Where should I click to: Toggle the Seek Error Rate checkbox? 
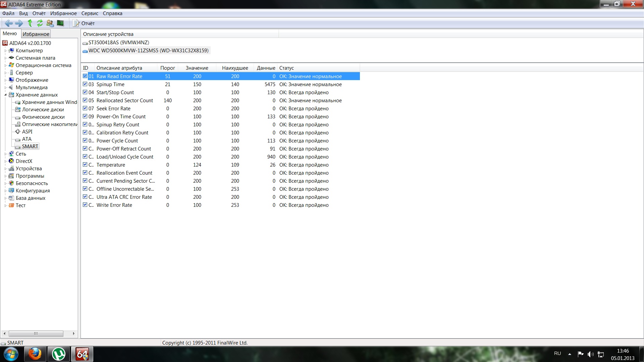85,108
